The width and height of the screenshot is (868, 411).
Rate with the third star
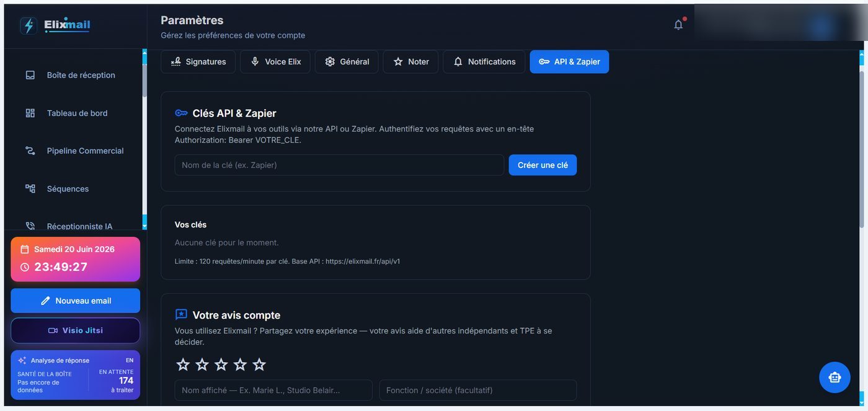pyautogui.click(x=221, y=365)
